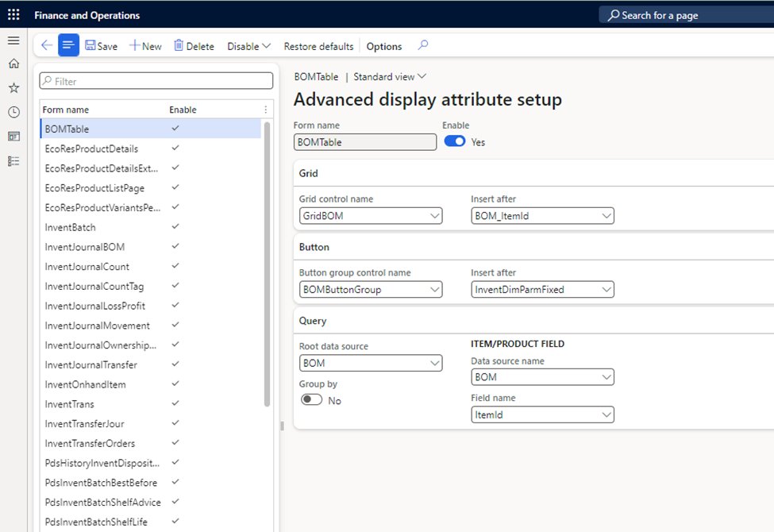The width and height of the screenshot is (774, 532).
Task: Open Favorites star icon in sidebar
Action: pyautogui.click(x=13, y=88)
